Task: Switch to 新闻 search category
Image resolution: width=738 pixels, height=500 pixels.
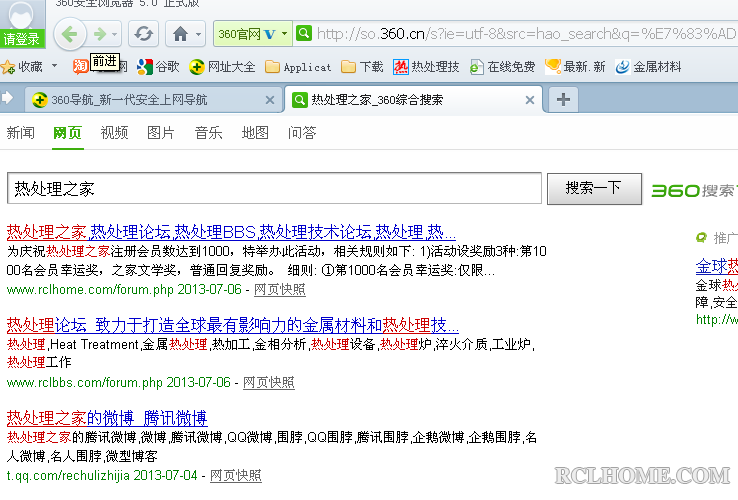Action: [x=21, y=133]
